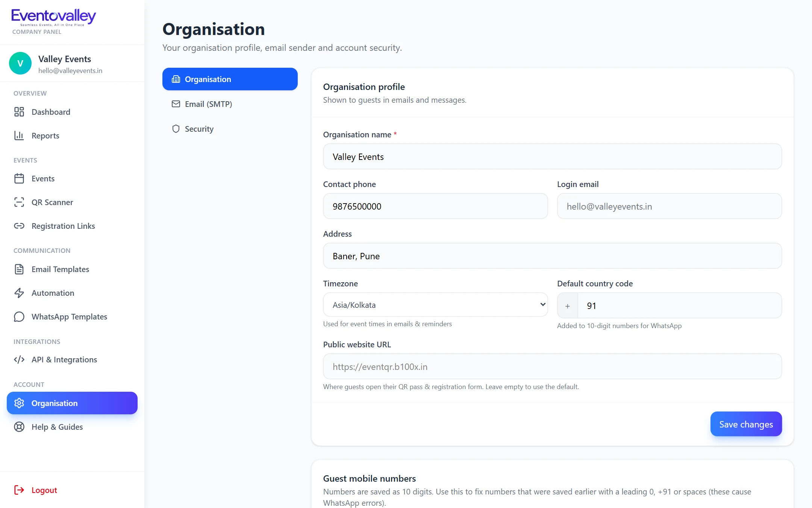Screen dimensions: 812x508
Task: Click the Organisation name input field
Action: coord(552,157)
